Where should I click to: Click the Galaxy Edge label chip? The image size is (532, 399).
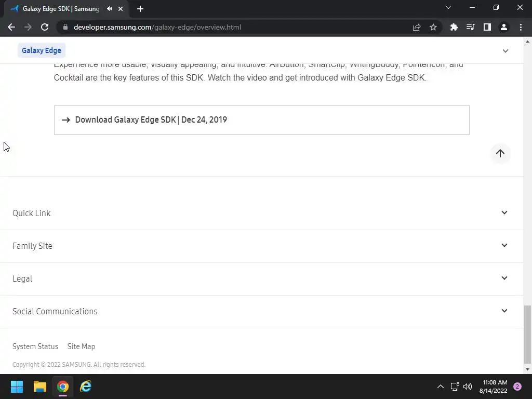pos(42,50)
